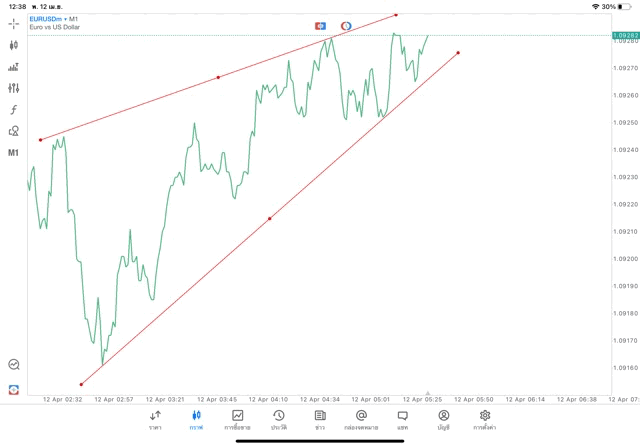
Task: Open the drawing objects shapes icon
Action: [13, 131]
